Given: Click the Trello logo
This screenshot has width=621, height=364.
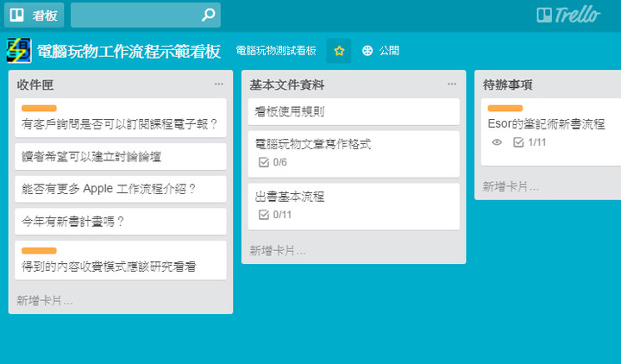Looking at the screenshot, I should (568, 15).
